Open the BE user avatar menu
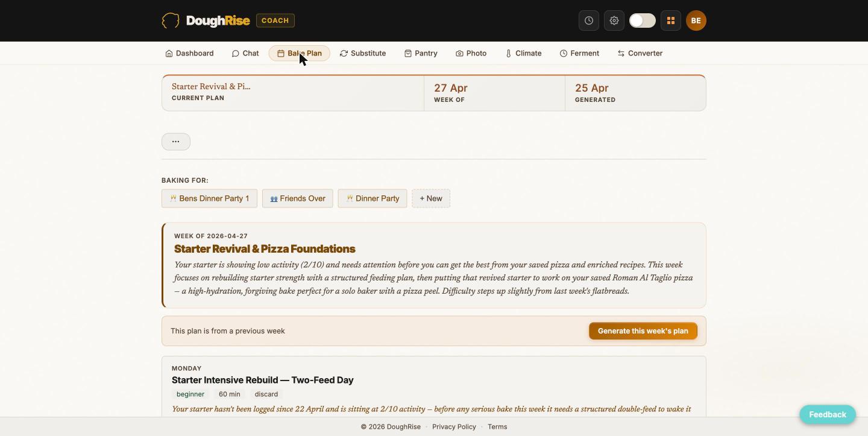The width and height of the screenshot is (868, 436). [x=696, y=21]
